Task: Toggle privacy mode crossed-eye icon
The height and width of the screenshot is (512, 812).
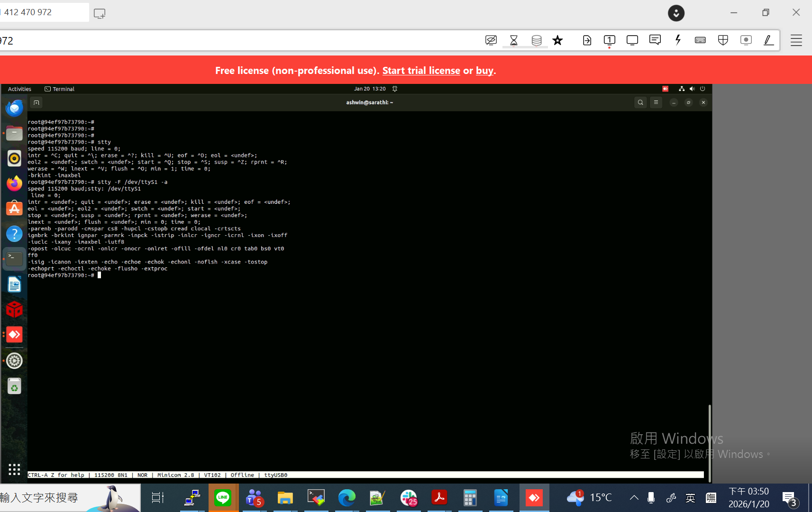Action: [x=491, y=40]
